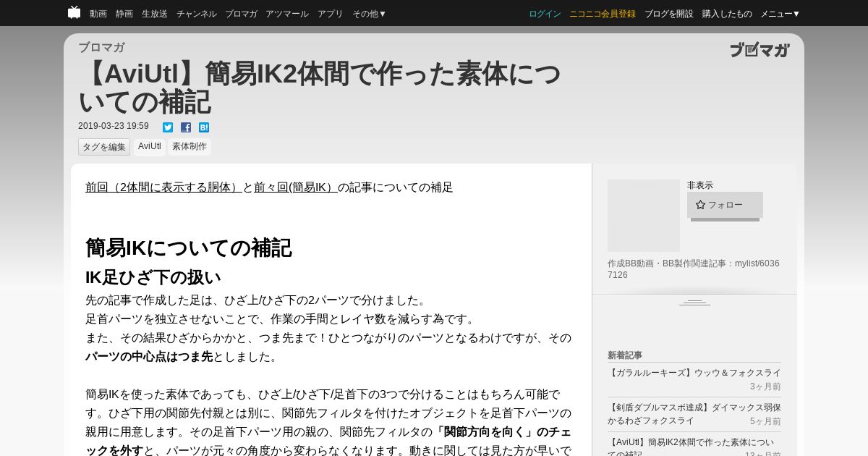Click the mylist/60367126 description text
868x456 pixels.
694,269
